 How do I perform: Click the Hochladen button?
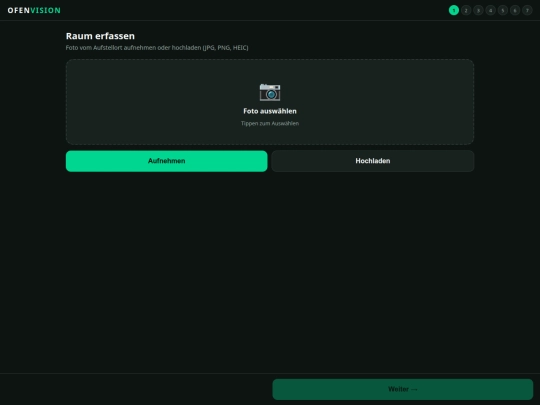(x=373, y=161)
